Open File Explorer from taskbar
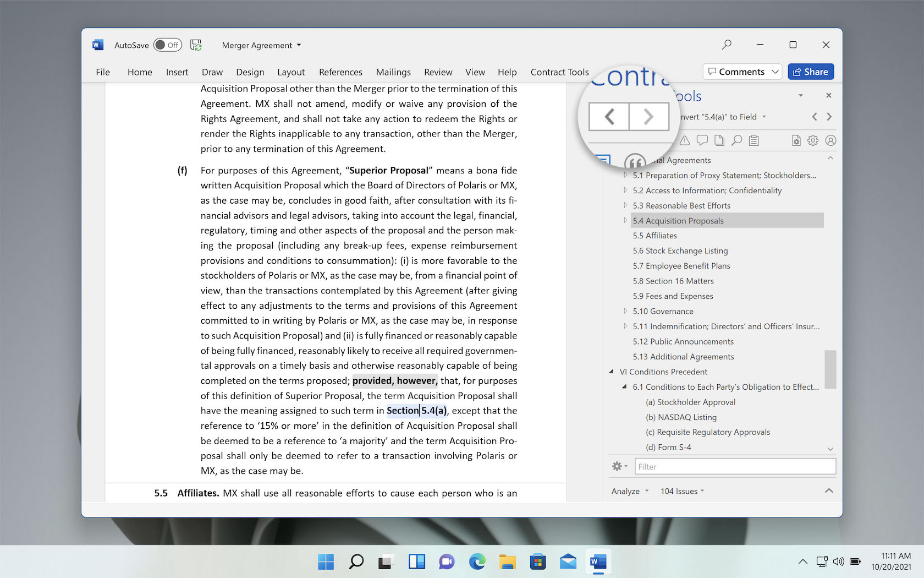 point(507,561)
